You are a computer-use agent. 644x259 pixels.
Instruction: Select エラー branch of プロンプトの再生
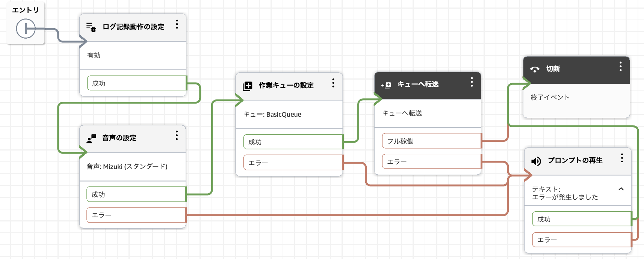pyautogui.click(x=582, y=239)
